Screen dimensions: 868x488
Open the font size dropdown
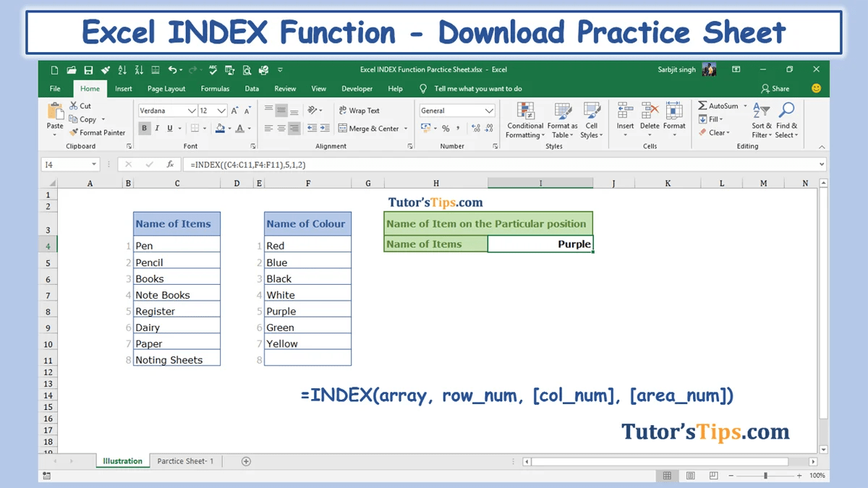pos(221,111)
